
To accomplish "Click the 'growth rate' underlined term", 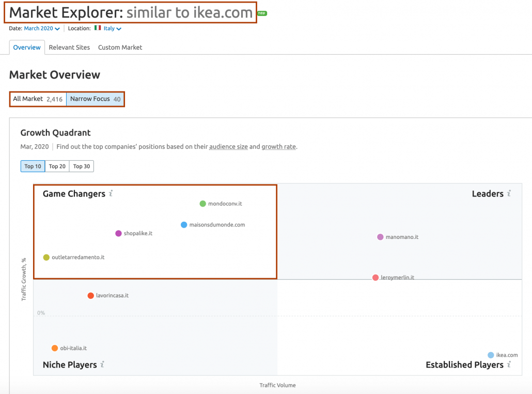I will coord(278,147).
